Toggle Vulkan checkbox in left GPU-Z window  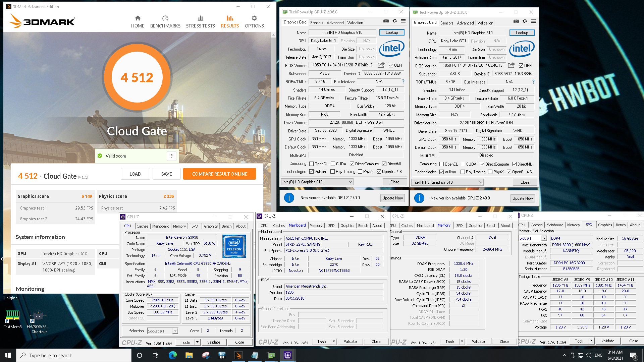pos(311,172)
